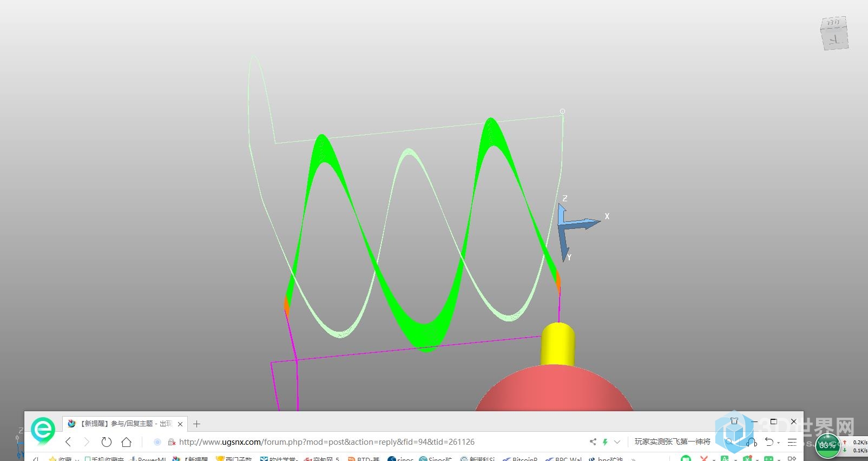Open the browser hamburger menu
The image size is (868, 461).
click(x=792, y=442)
